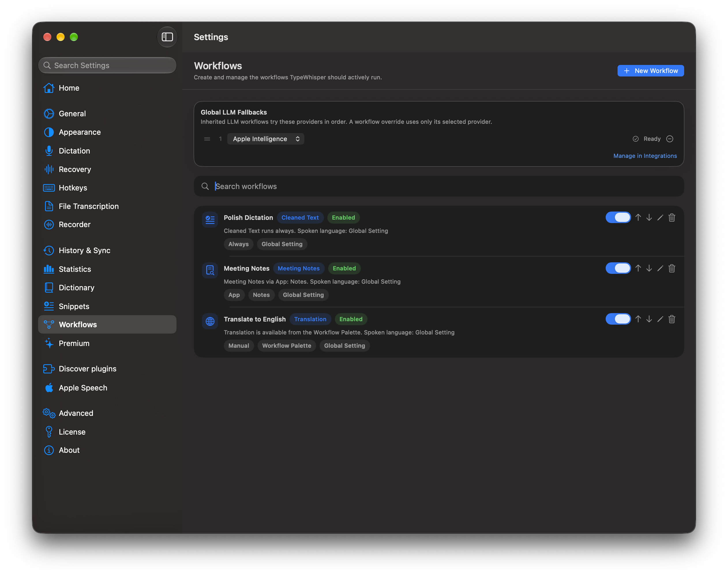Edit the Meeting Notes workflow
This screenshot has width=728, height=576.
660,268
